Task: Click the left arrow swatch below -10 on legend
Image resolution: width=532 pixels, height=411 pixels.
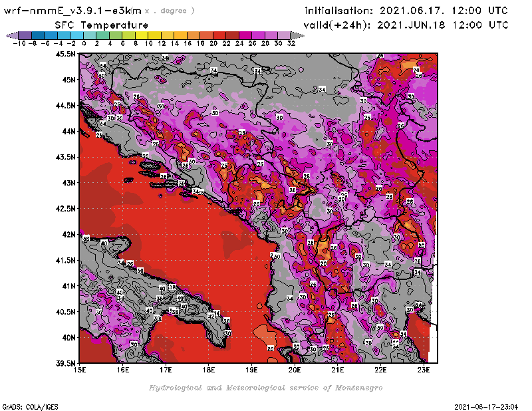Action: click(12, 35)
